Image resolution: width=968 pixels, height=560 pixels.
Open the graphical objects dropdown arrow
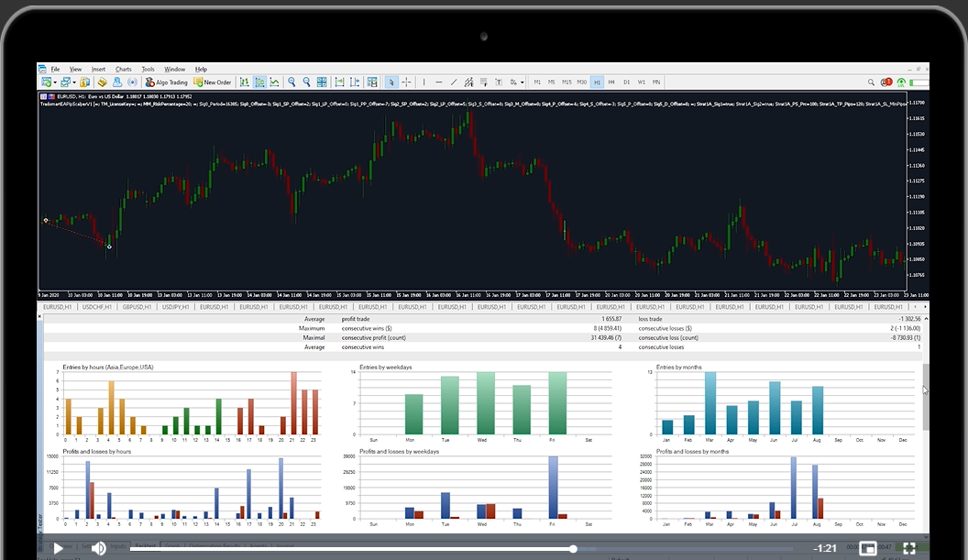[522, 82]
